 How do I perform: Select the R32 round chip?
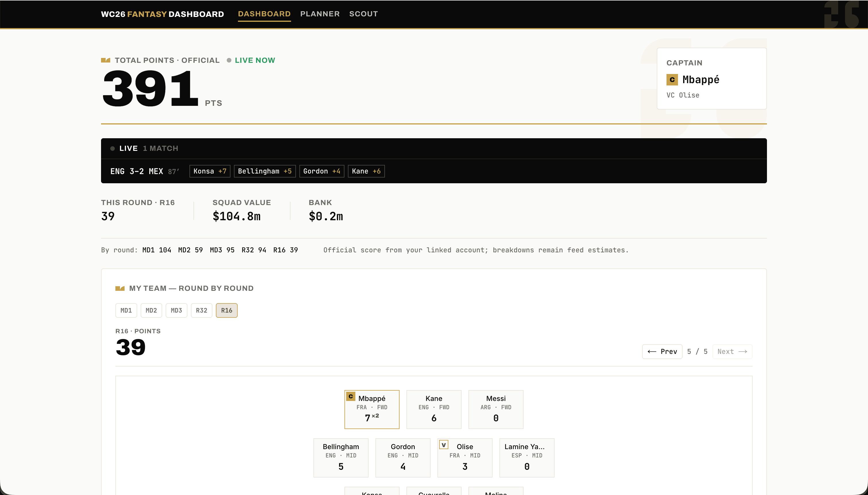tap(201, 310)
